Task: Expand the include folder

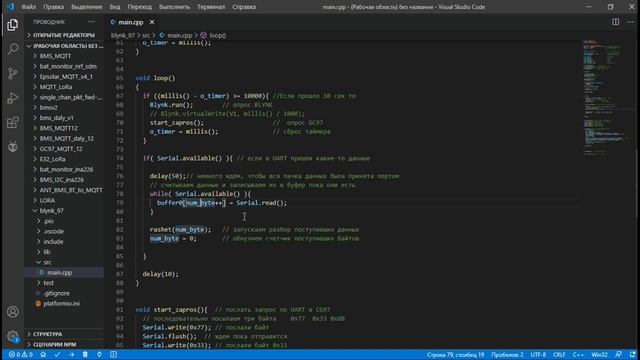Action: [53, 242]
